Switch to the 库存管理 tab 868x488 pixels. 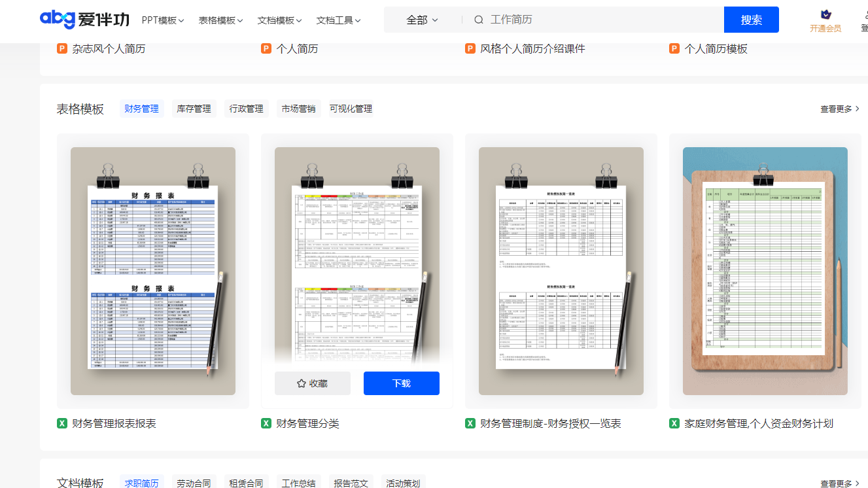[194, 109]
